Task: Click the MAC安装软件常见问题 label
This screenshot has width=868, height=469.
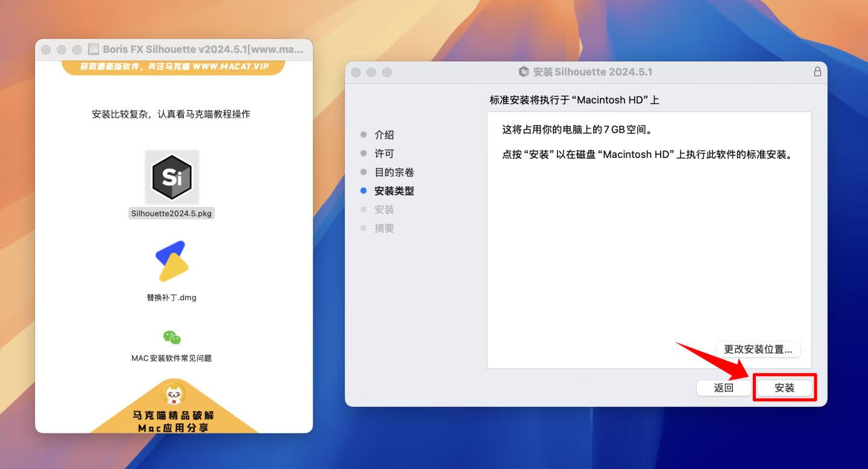Action: click(172, 358)
